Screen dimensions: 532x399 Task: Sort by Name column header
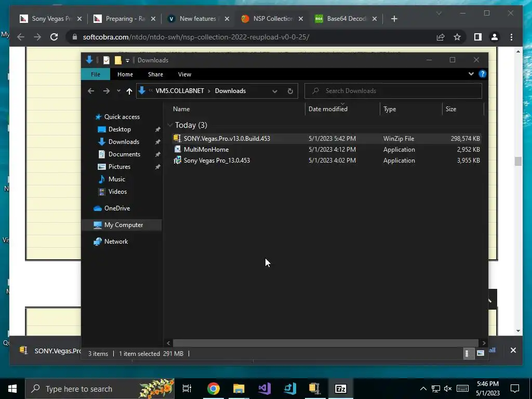[181, 109]
